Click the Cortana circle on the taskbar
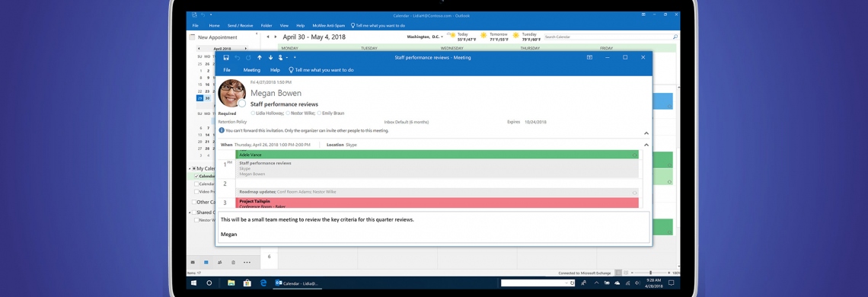 click(209, 283)
